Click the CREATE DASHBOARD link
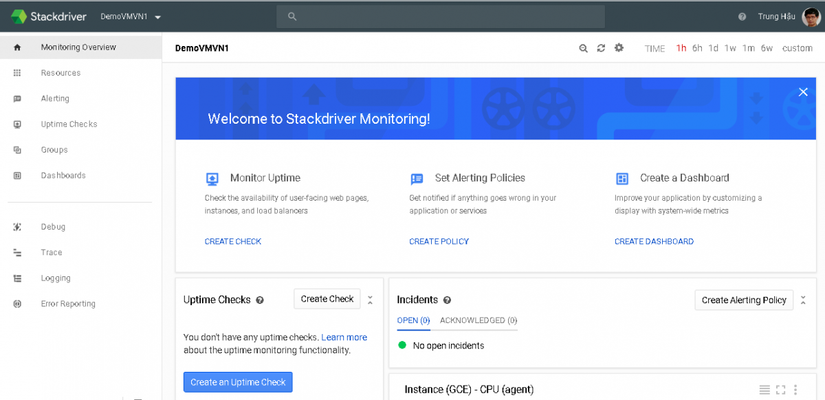Screen dimensions: 825x400 (x=654, y=242)
